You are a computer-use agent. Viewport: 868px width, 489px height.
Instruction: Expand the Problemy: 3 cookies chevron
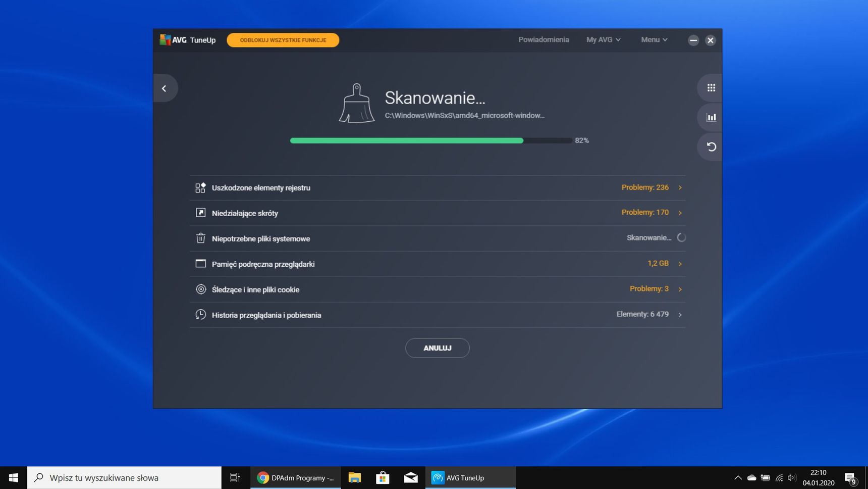click(680, 289)
